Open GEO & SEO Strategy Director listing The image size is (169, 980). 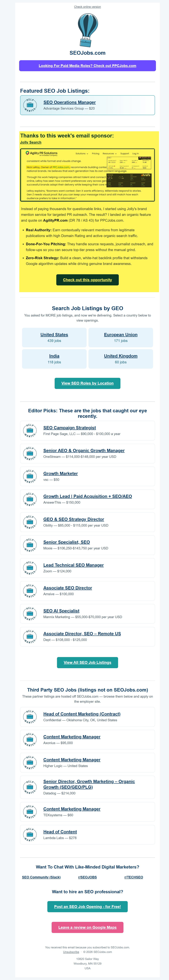pos(74,519)
